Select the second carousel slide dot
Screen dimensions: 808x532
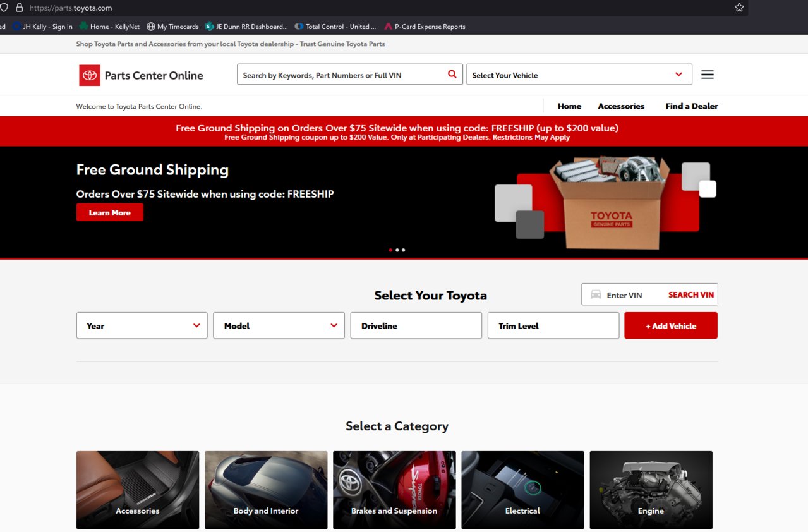coord(397,250)
